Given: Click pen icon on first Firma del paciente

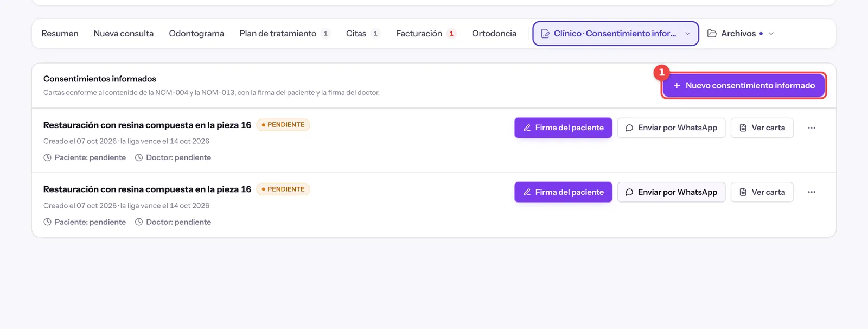Looking at the screenshot, I should coord(527,128).
